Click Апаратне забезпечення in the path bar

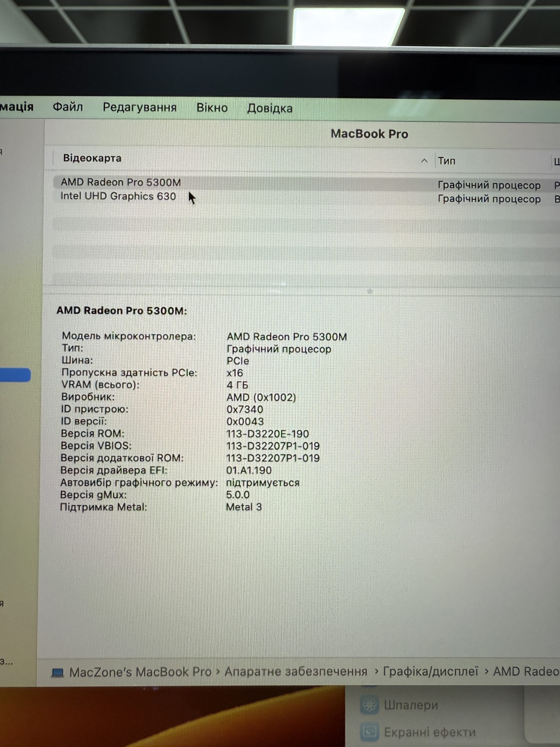pyautogui.click(x=296, y=671)
